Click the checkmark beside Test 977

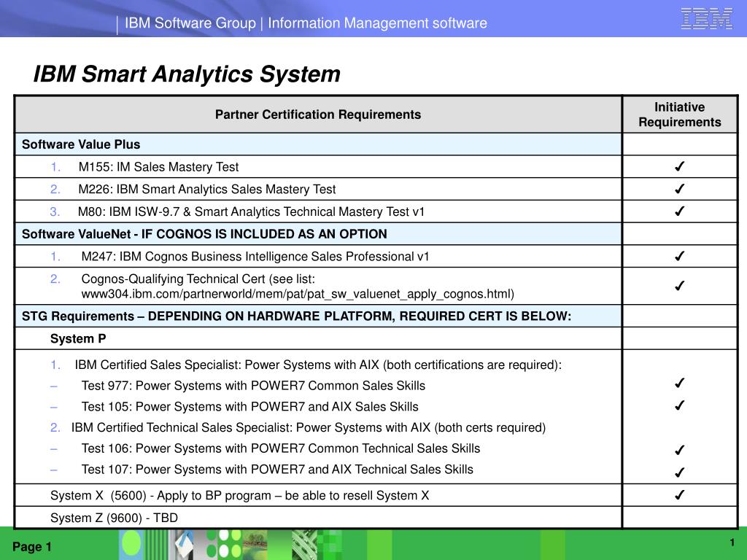pyautogui.click(x=679, y=383)
